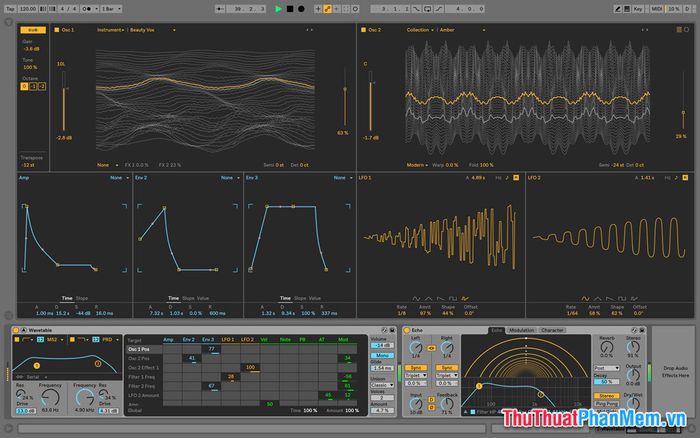Select LFO 2 sine wave shape icon
Screen dimensions: 700x438
(586, 298)
